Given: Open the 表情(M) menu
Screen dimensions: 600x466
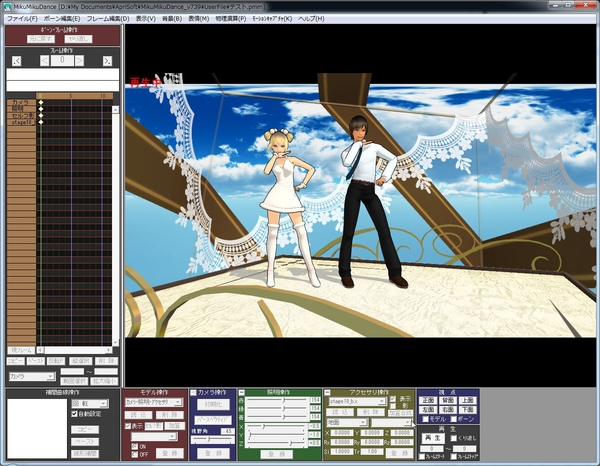Looking at the screenshot, I should 199,18.
